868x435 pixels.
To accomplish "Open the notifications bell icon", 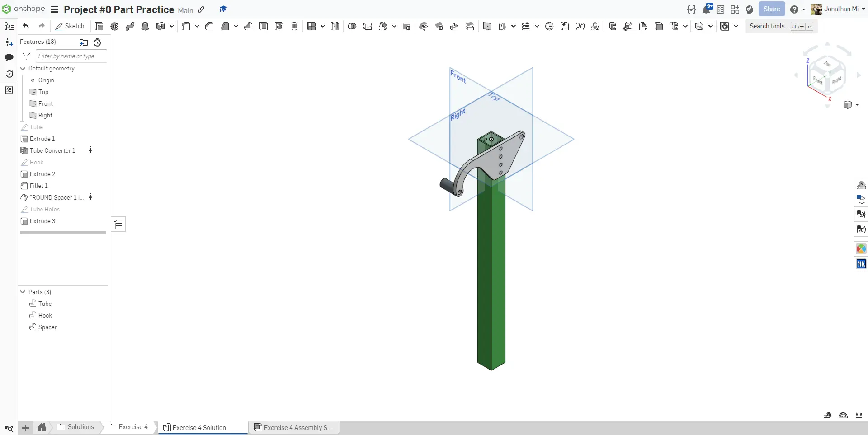I will pos(706,9).
